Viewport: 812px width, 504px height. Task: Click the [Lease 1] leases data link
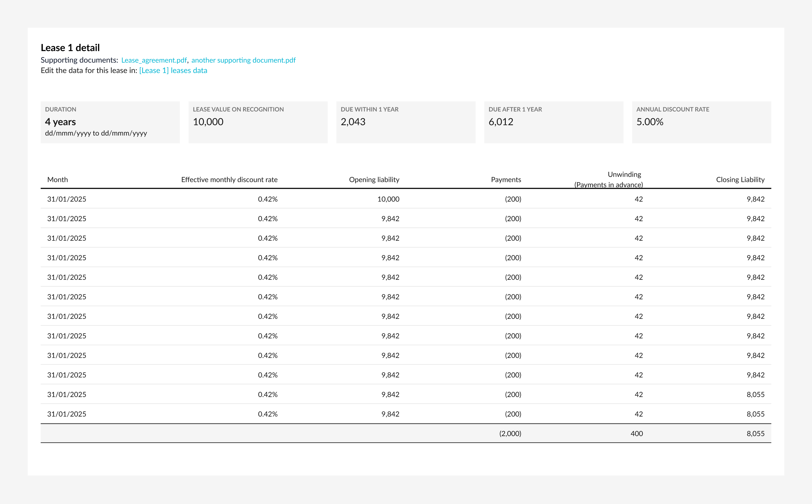173,70
